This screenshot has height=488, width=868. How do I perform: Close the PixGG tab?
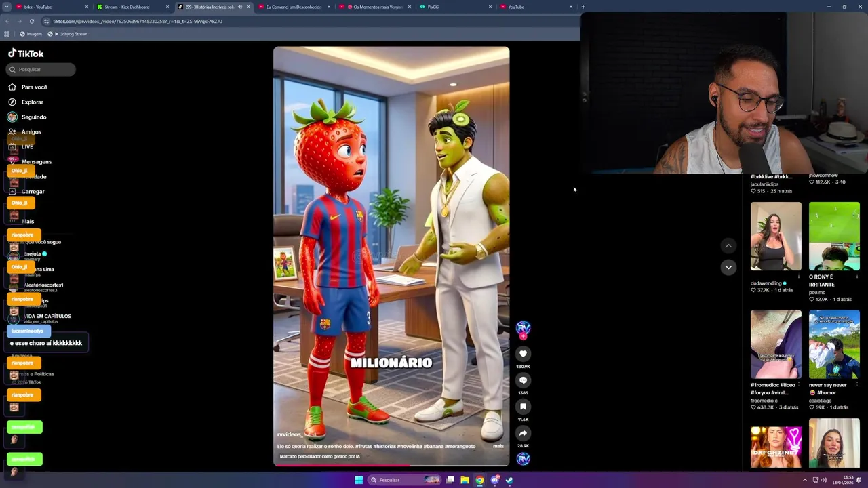tap(490, 7)
